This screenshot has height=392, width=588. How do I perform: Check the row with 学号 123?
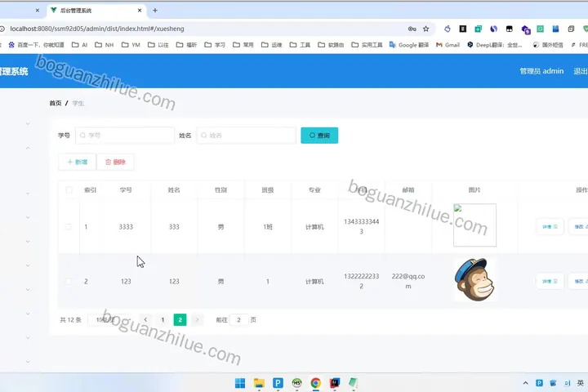click(69, 281)
